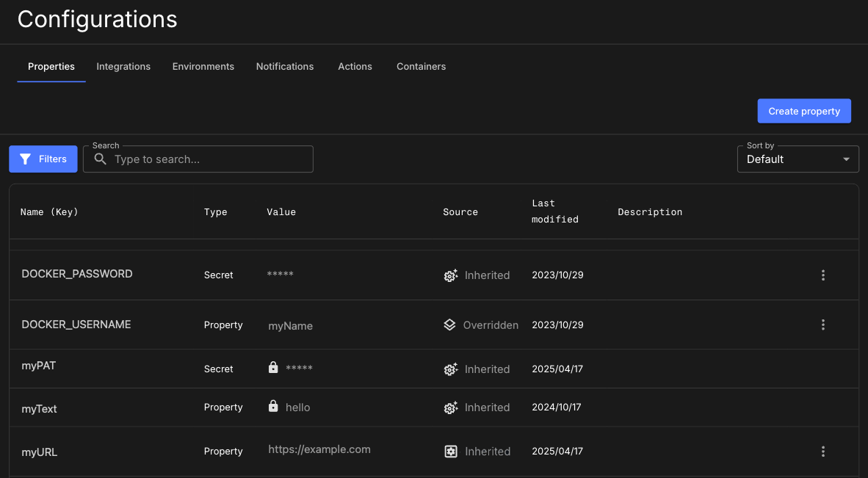Click the boxed gear Inherited icon for myURL
The height and width of the screenshot is (478, 868).
click(x=450, y=452)
